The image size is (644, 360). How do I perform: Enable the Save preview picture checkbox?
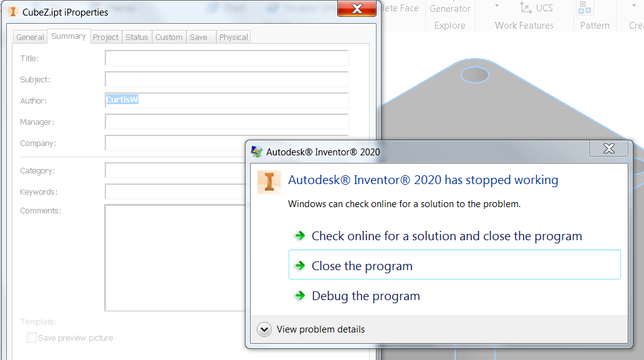click(x=31, y=337)
